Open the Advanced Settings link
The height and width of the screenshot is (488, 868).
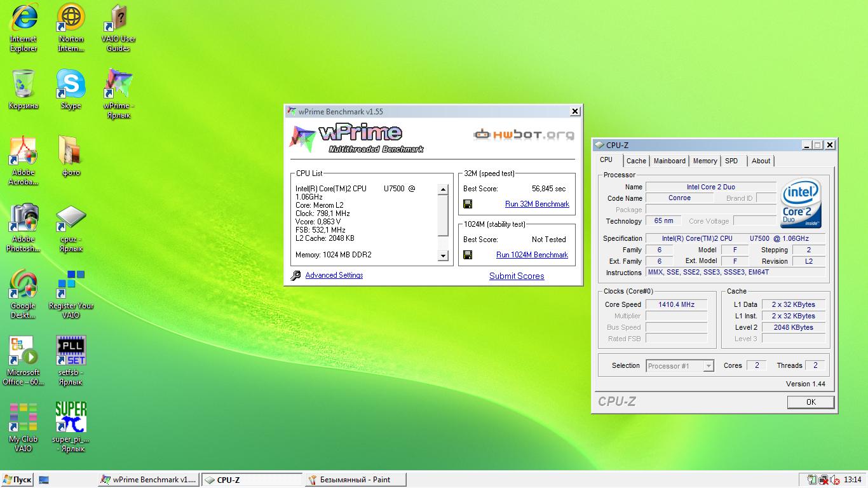click(x=334, y=275)
